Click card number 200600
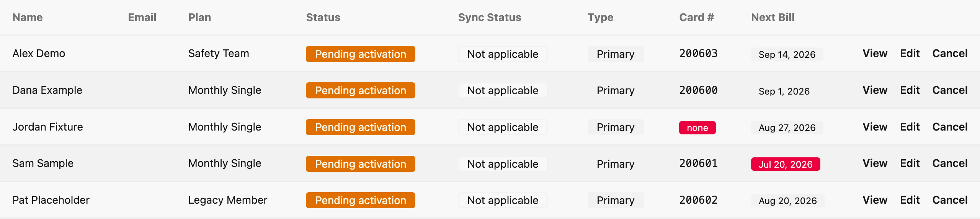 click(x=698, y=90)
